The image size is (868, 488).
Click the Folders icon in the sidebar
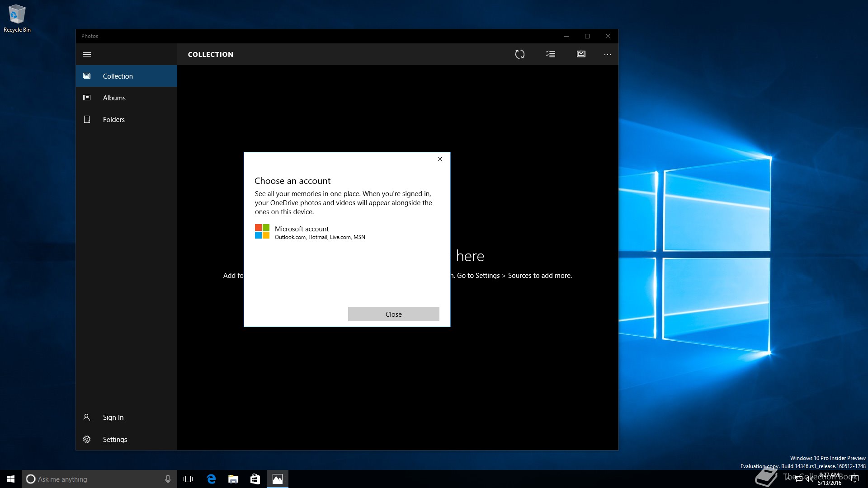click(x=87, y=119)
